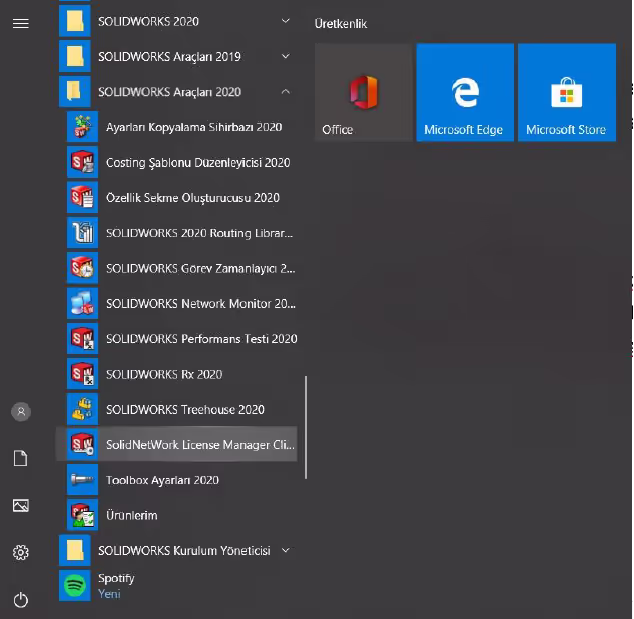Click the Spotify green icon
634x619 pixels.
tap(75, 585)
